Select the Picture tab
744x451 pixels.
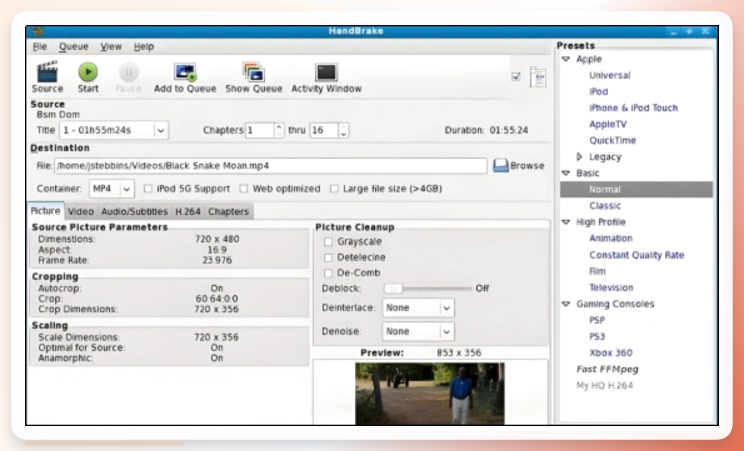pos(46,211)
